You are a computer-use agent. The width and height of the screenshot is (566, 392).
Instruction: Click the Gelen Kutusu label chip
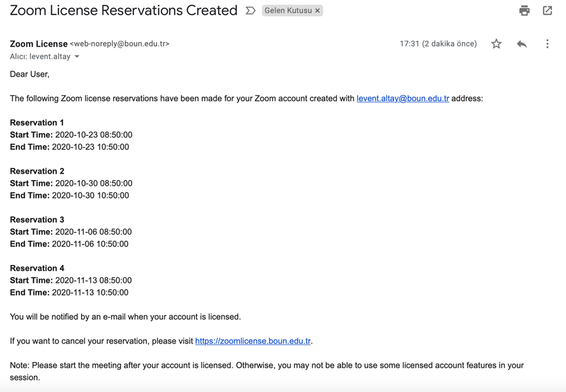(288, 11)
